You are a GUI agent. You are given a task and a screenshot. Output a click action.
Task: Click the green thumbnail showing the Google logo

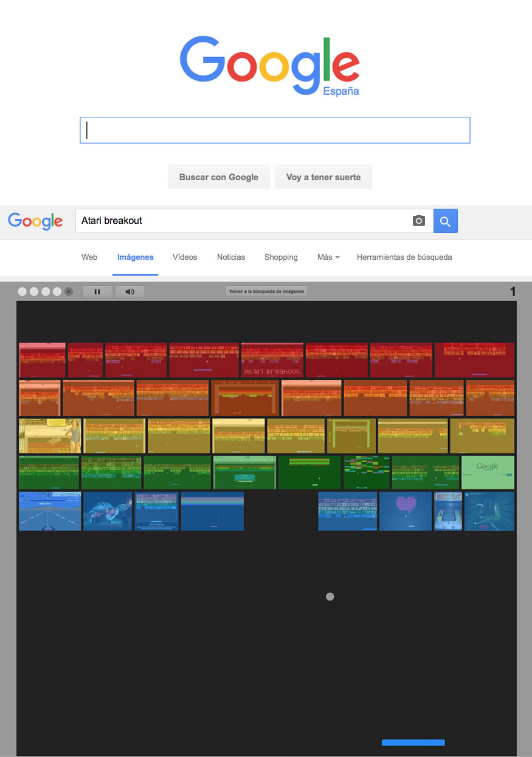coord(488,472)
